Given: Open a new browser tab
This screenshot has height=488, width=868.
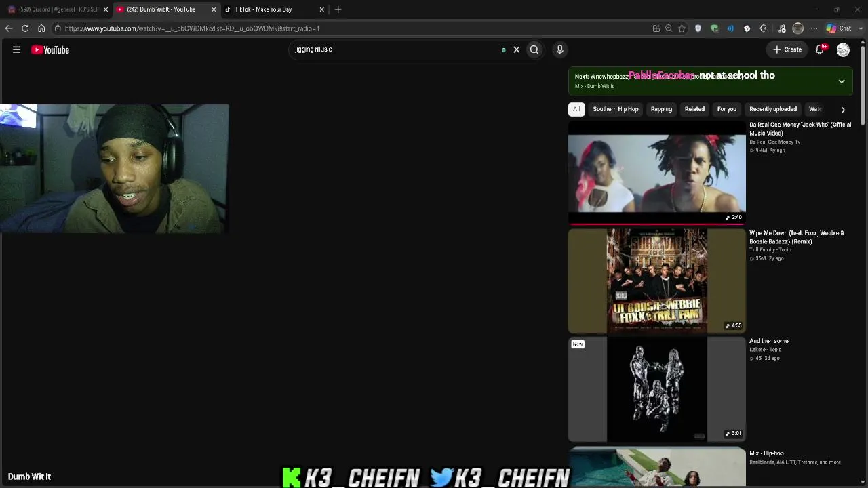Looking at the screenshot, I should click(338, 9).
